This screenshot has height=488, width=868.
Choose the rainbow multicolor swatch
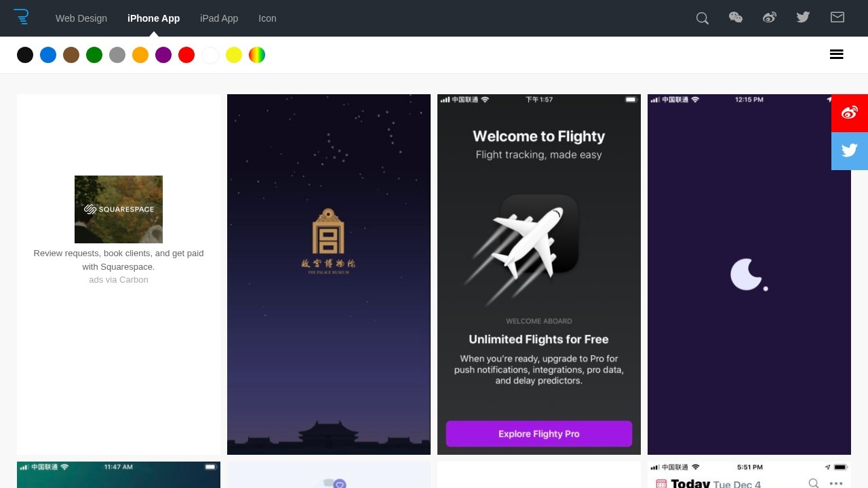click(x=257, y=55)
